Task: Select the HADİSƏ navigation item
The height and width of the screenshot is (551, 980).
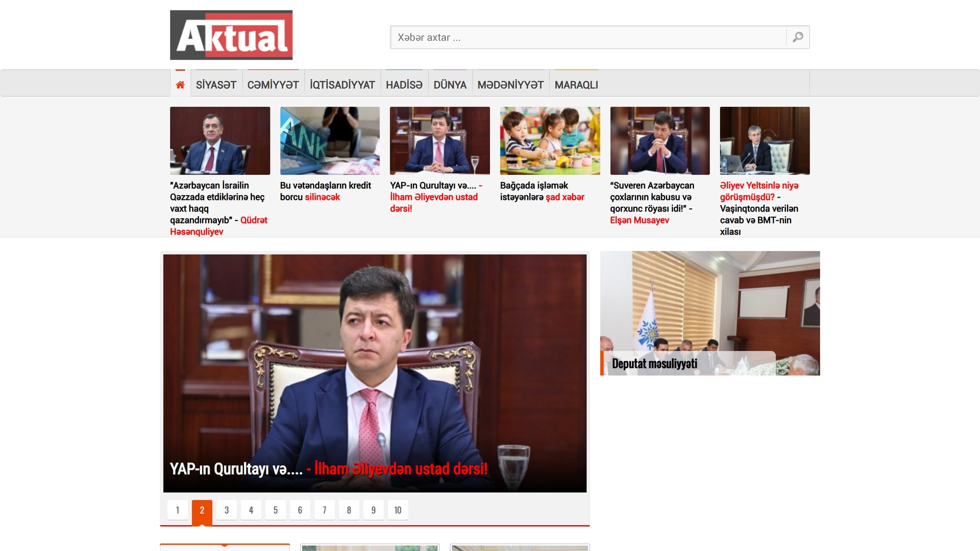Action: pyautogui.click(x=404, y=85)
